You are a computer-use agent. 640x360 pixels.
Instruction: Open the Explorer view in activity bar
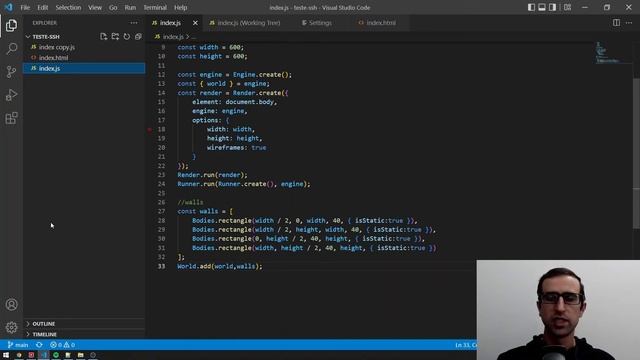coord(11,26)
